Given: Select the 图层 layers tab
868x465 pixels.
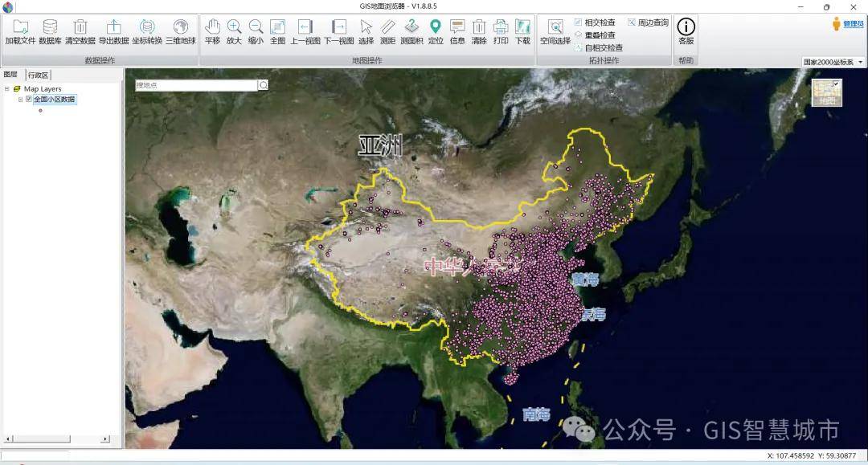Looking at the screenshot, I should pos(11,75).
